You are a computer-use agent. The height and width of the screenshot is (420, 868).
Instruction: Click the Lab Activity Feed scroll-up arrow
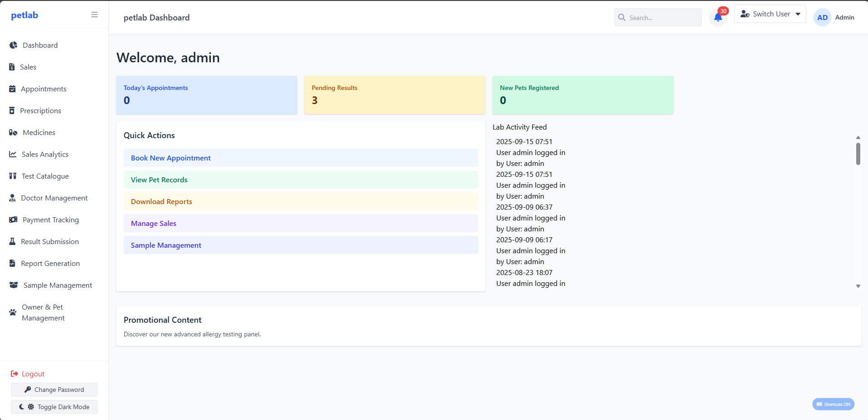click(858, 137)
